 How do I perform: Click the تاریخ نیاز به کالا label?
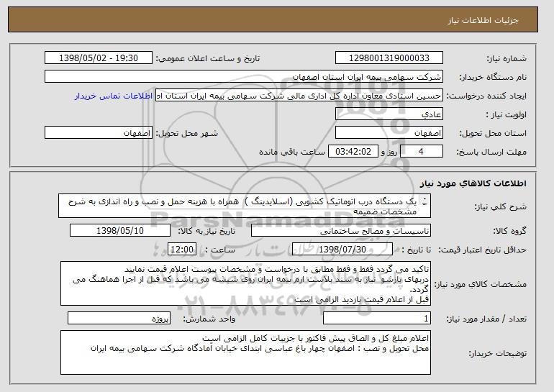point(206,231)
